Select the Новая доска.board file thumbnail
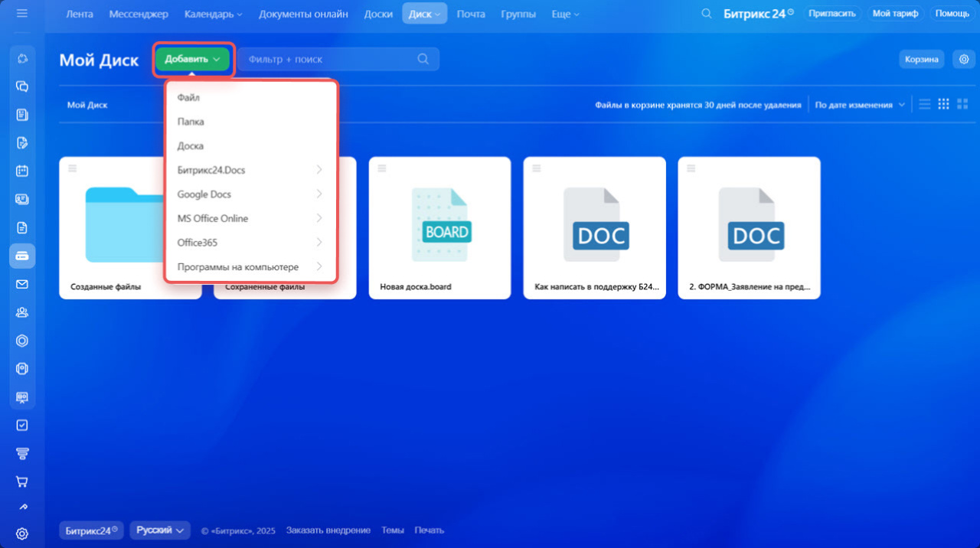Viewport: 980px width, 548px height. (x=440, y=226)
